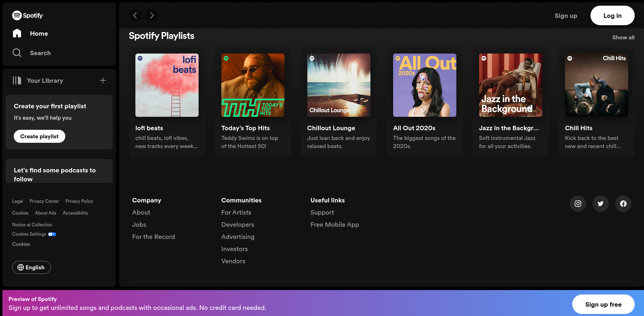Open the Advertising link
This screenshot has height=316, width=644.
(x=238, y=236)
